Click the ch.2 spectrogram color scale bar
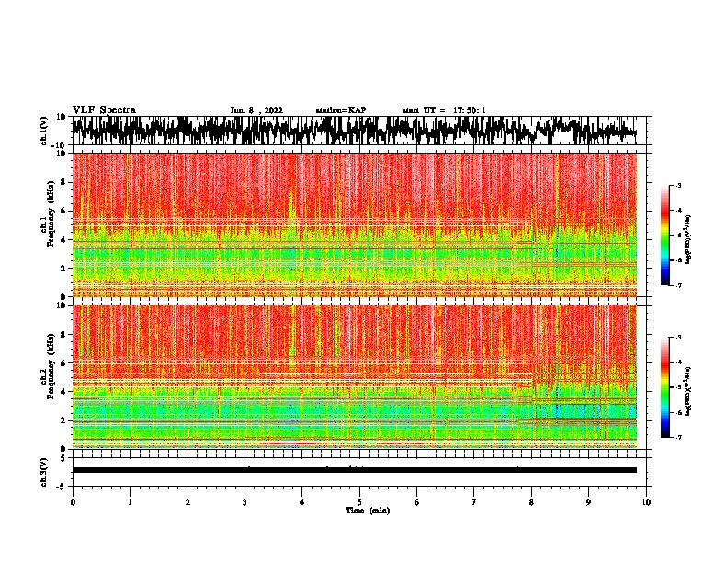Viewport: 728px width, 563px height. coord(665,387)
